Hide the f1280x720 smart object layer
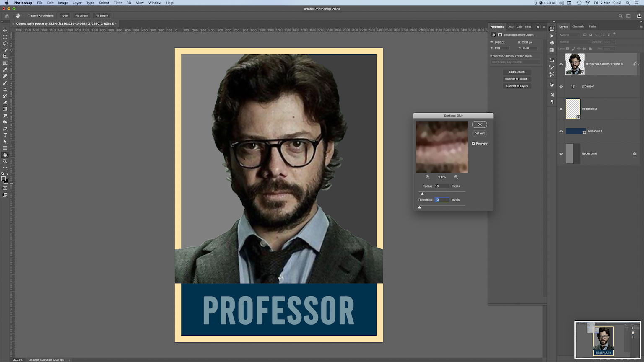 coord(561,64)
